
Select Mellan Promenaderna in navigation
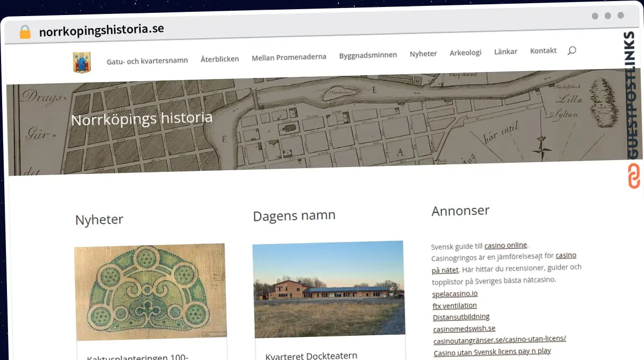tap(289, 57)
